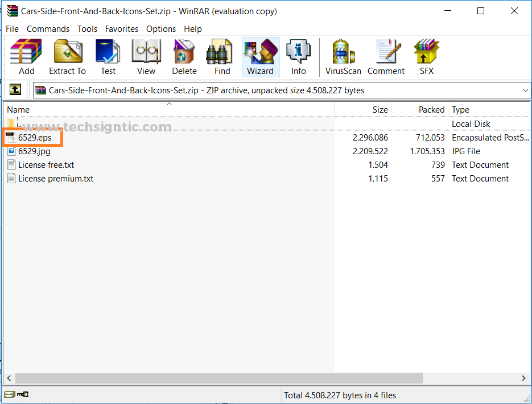The width and height of the screenshot is (532, 404).
Task: Click size value 2.296.086
Action: tap(370, 138)
